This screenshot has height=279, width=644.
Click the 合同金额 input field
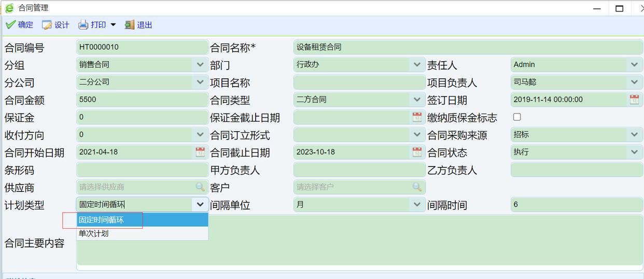point(141,100)
